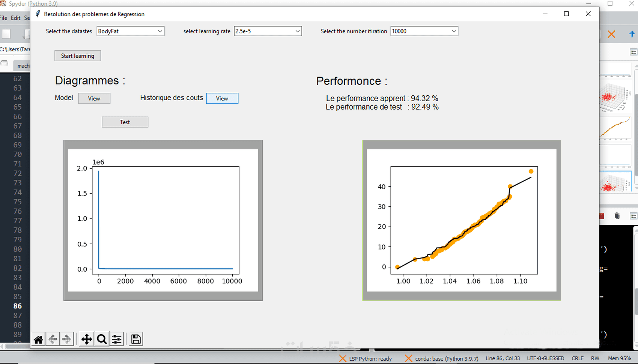Open the Spyder console pane options icon
This screenshot has height=364, width=638.
click(633, 216)
